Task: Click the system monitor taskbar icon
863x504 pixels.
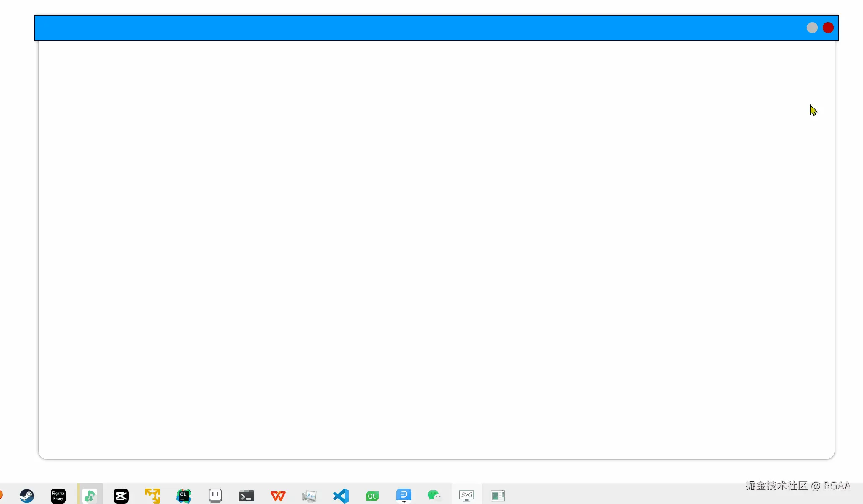Action: [x=310, y=496]
